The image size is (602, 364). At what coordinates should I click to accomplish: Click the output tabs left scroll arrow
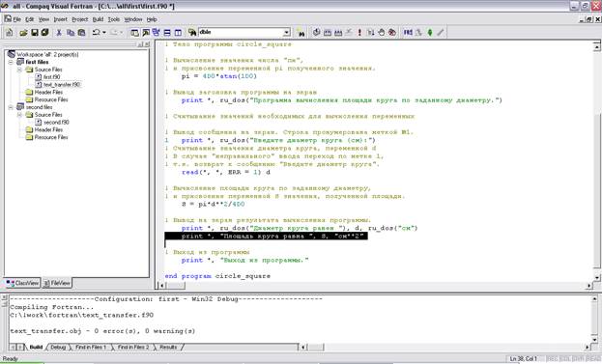pyautogui.click(x=13, y=348)
